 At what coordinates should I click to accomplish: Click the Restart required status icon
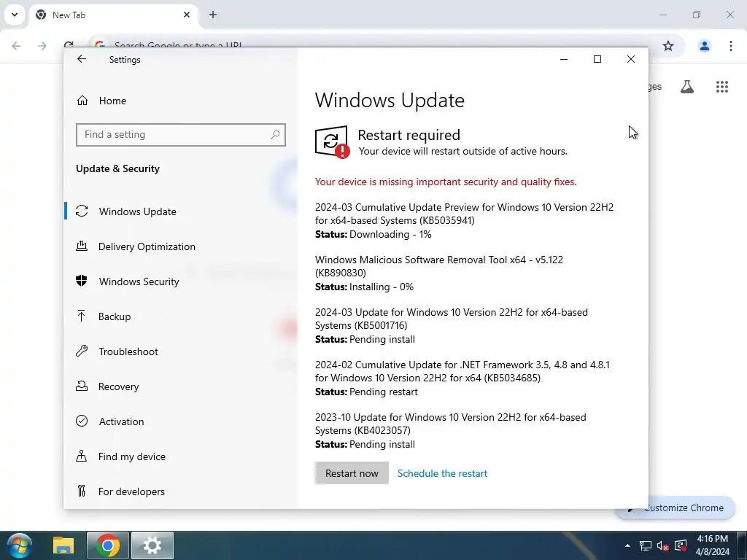tap(332, 142)
